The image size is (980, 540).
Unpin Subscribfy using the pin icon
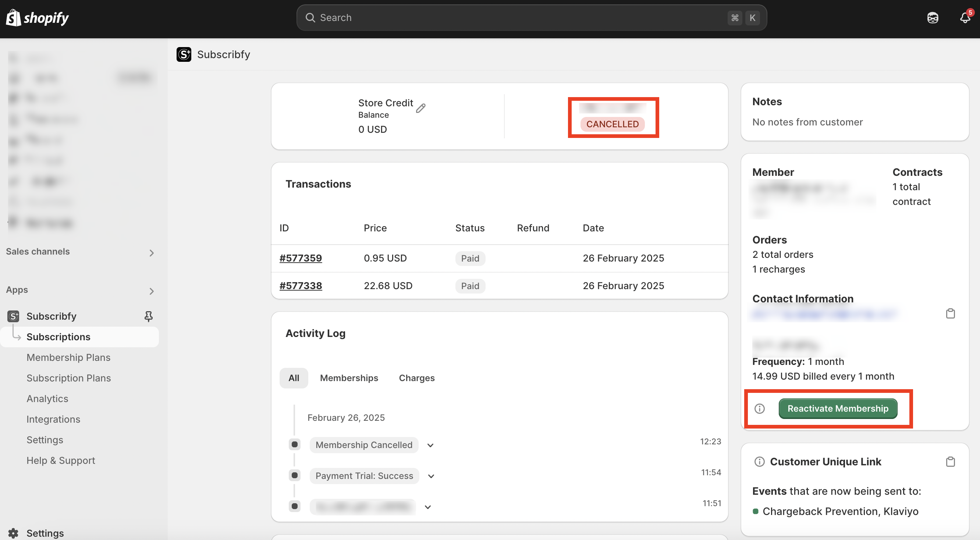148,316
